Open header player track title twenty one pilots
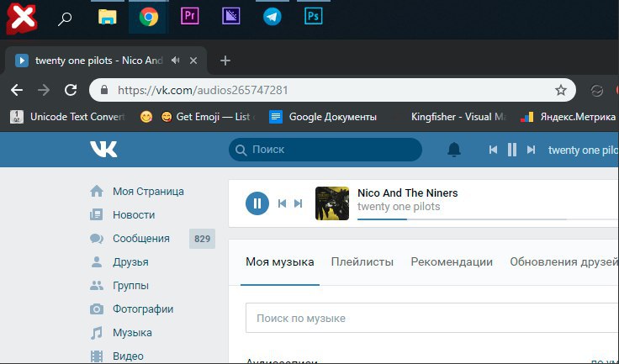The height and width of the screenshot is (364, 619). pos(583,150)
